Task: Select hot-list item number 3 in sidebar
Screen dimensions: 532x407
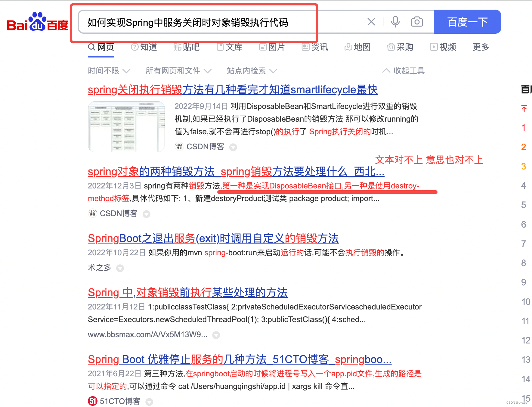Action: tap(524, 166)
